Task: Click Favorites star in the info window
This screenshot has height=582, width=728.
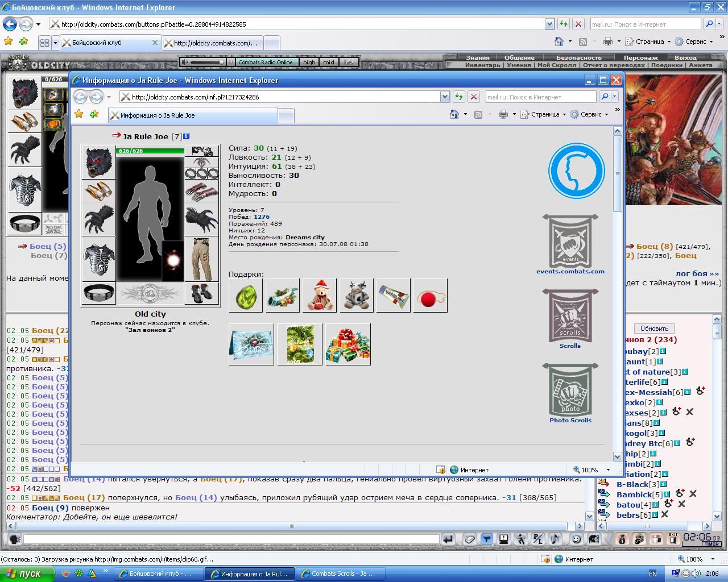Action: click(x=79, y=114)
